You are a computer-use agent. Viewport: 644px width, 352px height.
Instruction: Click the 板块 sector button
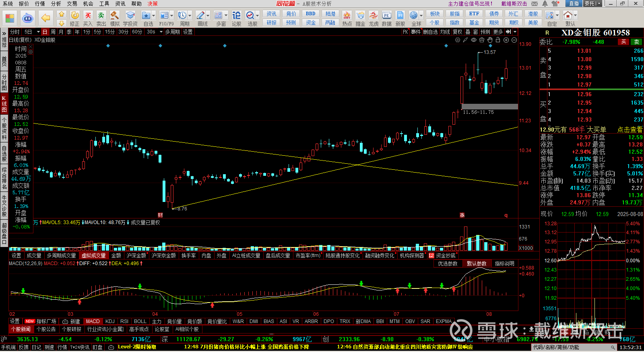(x=435, y=14)
